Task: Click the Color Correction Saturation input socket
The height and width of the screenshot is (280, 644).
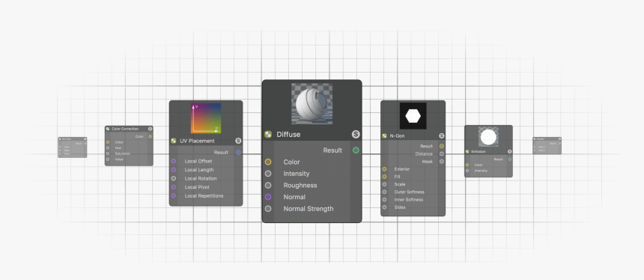Action: coord(108,153)
